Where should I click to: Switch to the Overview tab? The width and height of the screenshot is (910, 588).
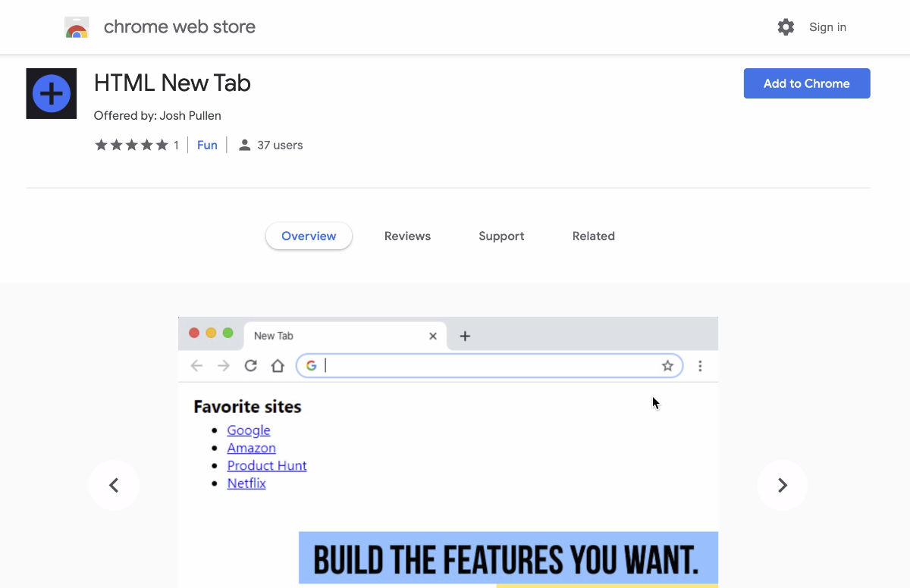click(309, 236)
